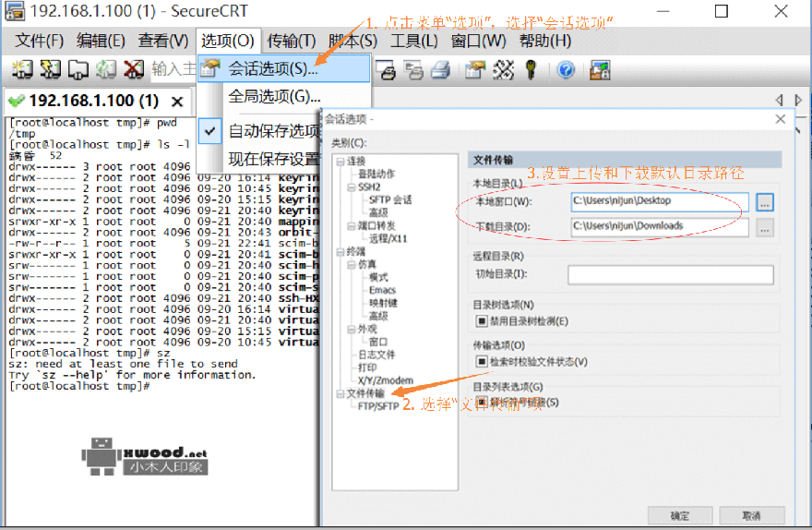
Task: Select 远程/X11 in the category tree
Action: (x=388, y=239)
